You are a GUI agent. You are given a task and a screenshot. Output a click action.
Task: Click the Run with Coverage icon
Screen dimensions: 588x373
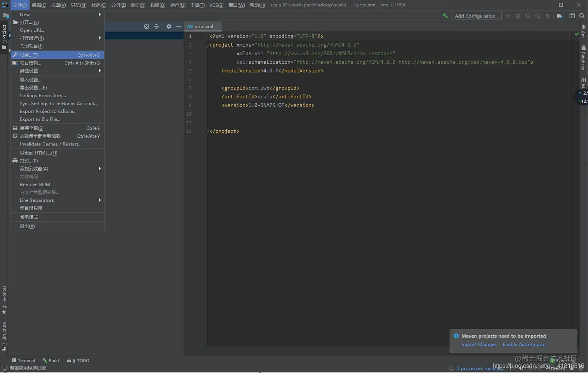(x=528, y=16)
